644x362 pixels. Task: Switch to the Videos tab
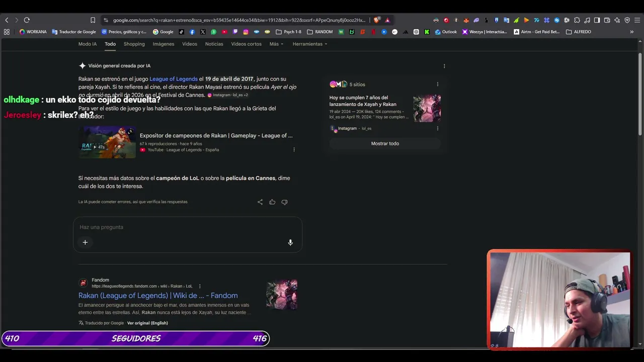[190, 44]
